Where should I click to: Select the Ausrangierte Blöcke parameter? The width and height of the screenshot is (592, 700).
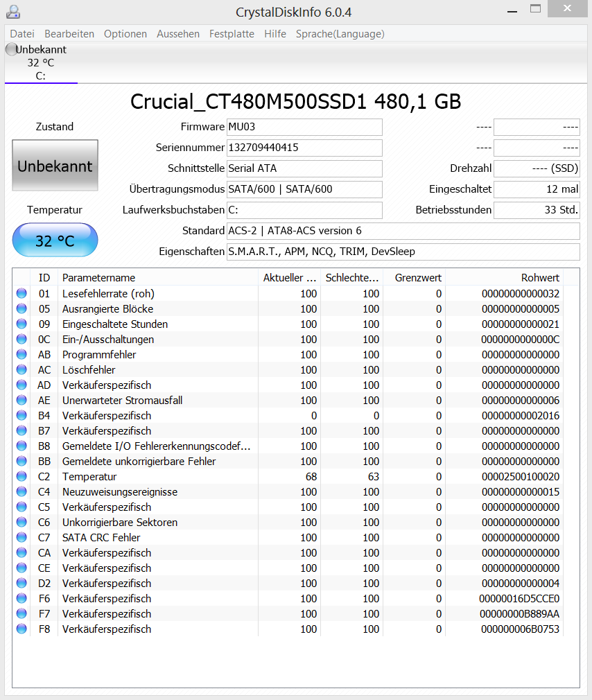[x=107, y=309]
